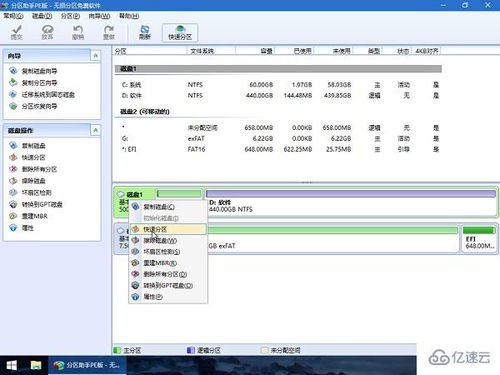This screenshot has width=500, height=375.
Task: Select the D: 软件 partition row in list
Action: tap(279, 96)
